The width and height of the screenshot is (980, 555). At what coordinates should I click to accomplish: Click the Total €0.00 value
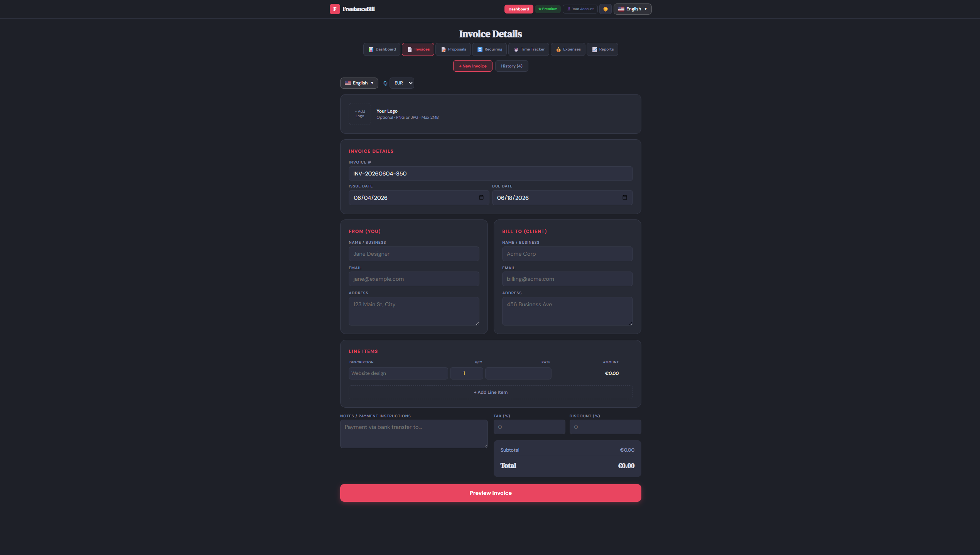(x=626, y=466)
